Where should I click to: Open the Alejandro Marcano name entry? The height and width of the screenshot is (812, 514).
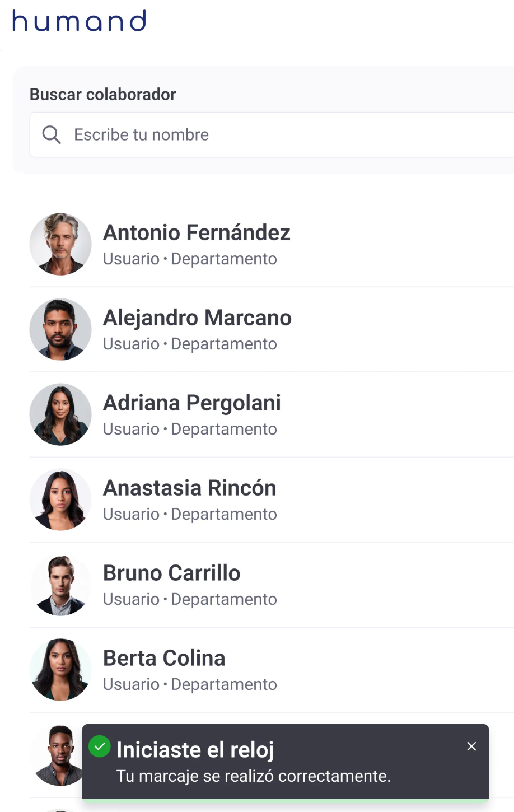(x=197, y=318)
